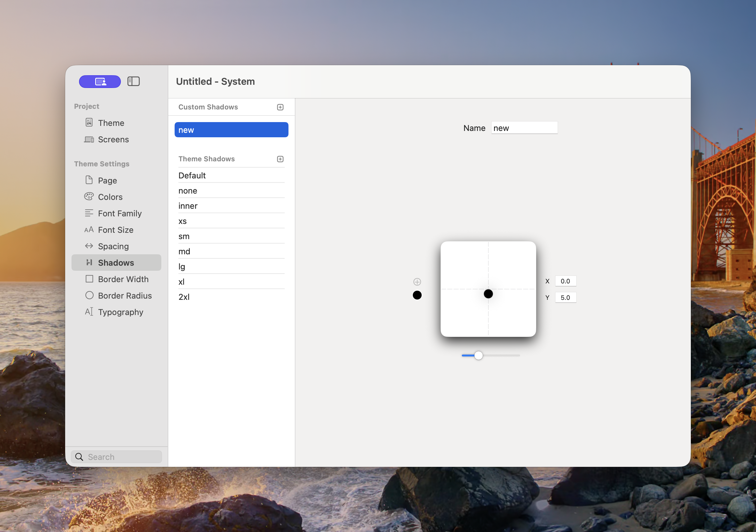Click the black offset handle in preview

pyautogui.click(x=488, y=294)
